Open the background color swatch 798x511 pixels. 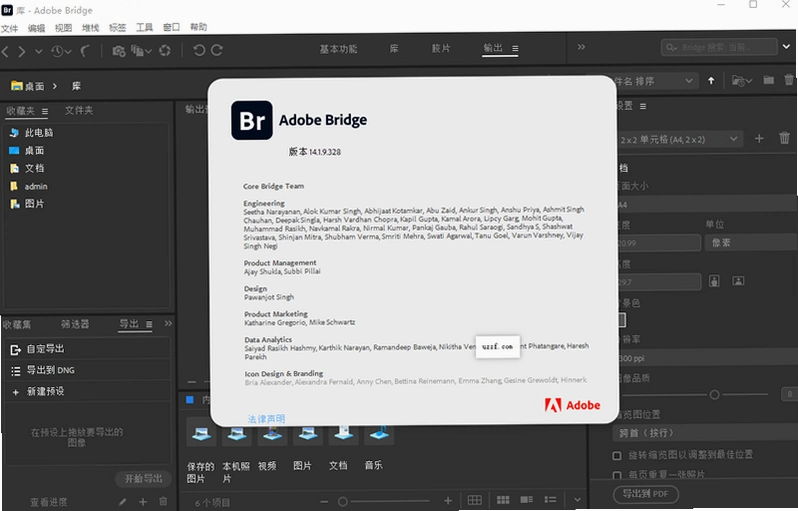[622, 320]
